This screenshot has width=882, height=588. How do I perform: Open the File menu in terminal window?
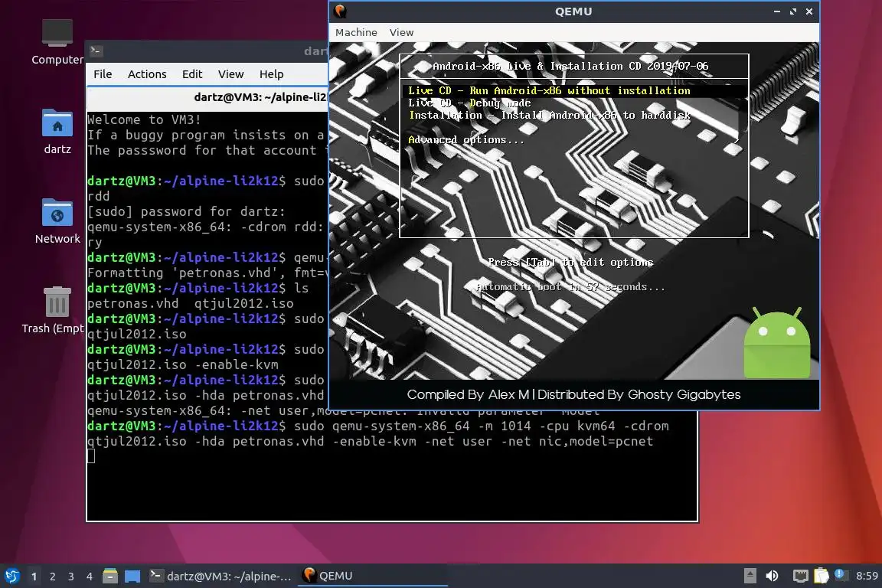[103, 74]
